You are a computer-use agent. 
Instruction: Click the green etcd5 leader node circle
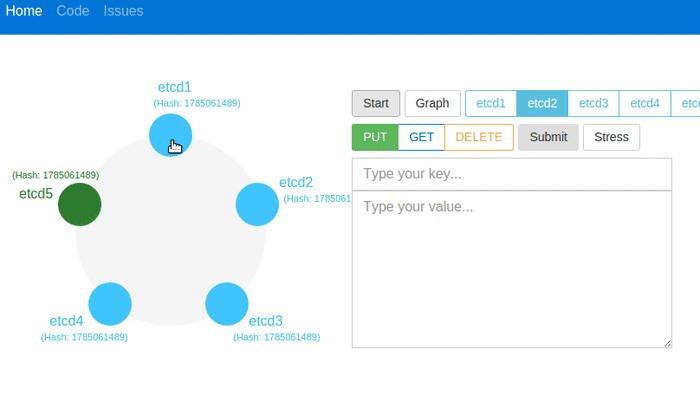tap(79, 204)
